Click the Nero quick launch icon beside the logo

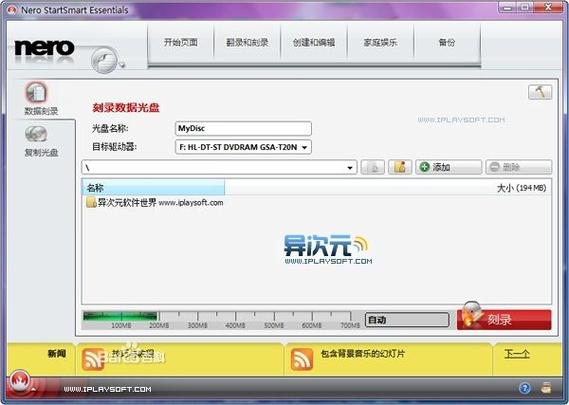pyautogui.click(x=105, y=60)
